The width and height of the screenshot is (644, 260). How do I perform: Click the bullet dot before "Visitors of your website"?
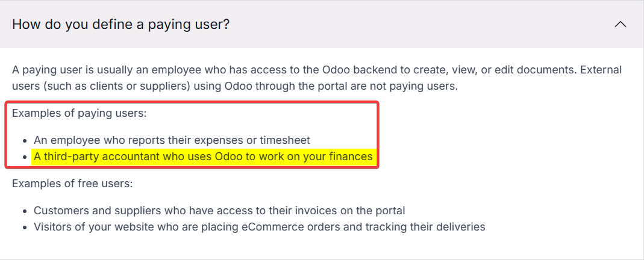[x=25, y=227]
